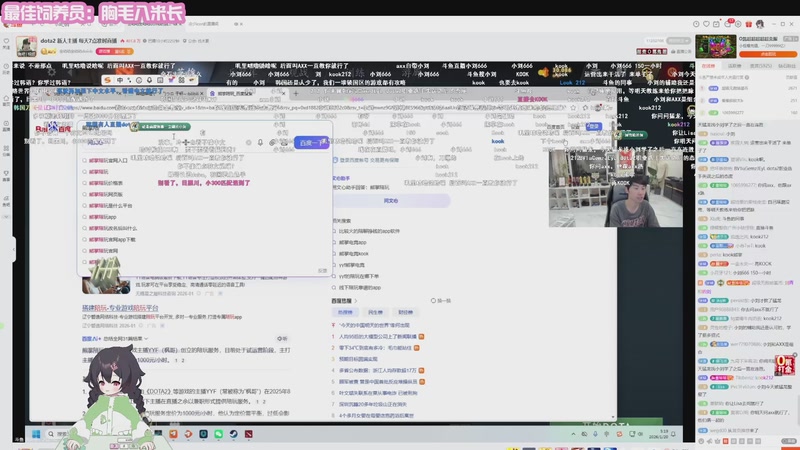This screenshot has height=450, width=800.
Task: Click the Sogou S logo on IME toolbar
Action: [107, 80]
